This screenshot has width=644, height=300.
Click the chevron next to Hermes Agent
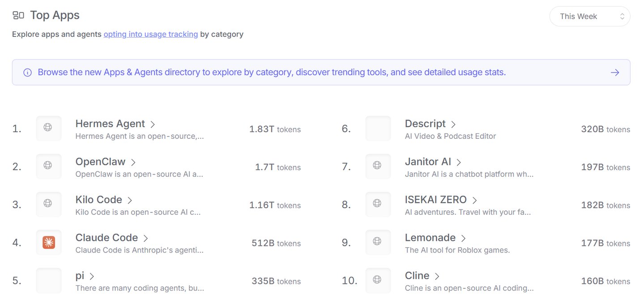pos(153,124)
